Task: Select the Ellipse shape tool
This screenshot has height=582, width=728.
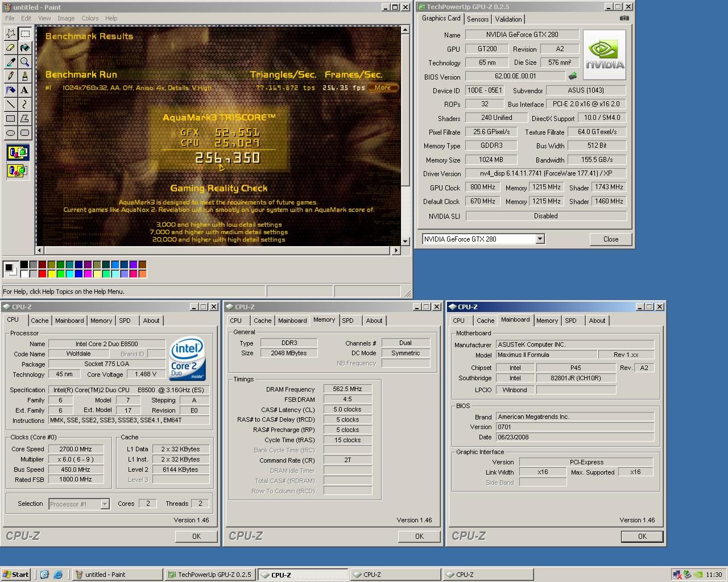Action: tap(11, 133)
